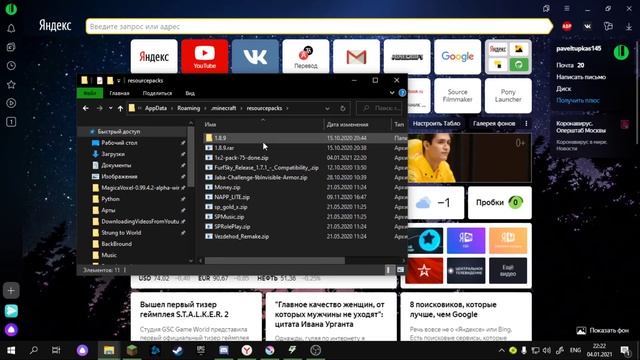
Task: Open the Файл tab in Explorer
Action: 90,93
